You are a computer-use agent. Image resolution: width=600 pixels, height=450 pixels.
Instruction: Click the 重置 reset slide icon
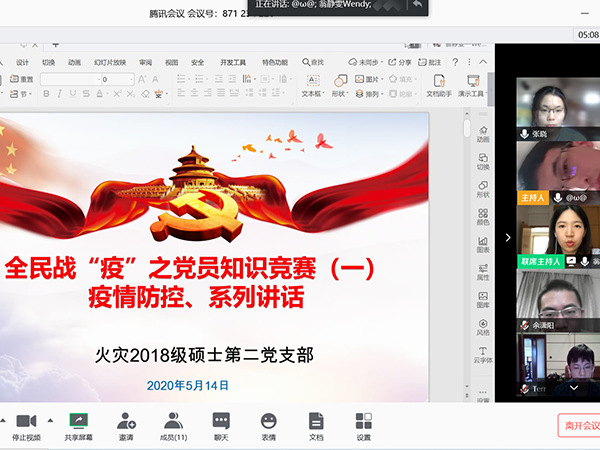[x=22, y=79]
